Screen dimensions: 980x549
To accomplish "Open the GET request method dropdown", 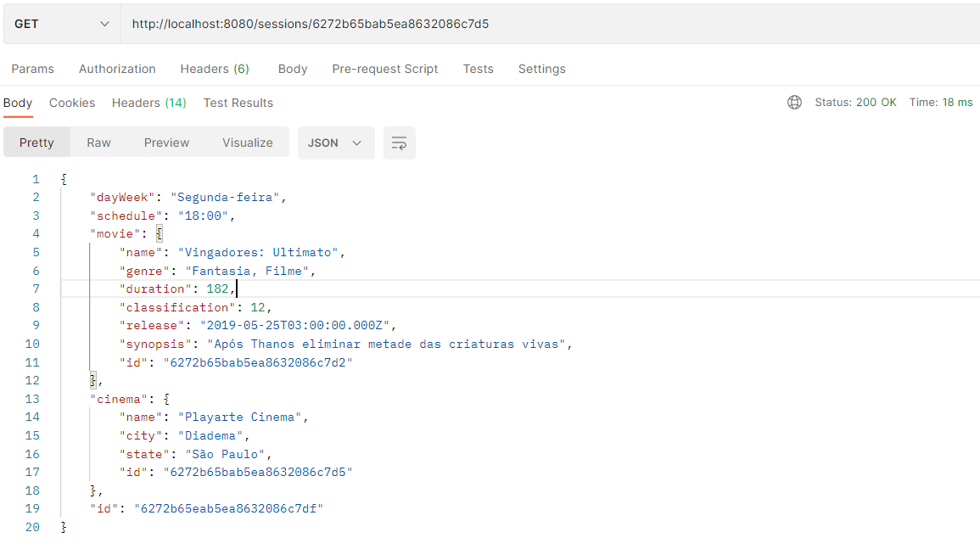I will [59, 23].
